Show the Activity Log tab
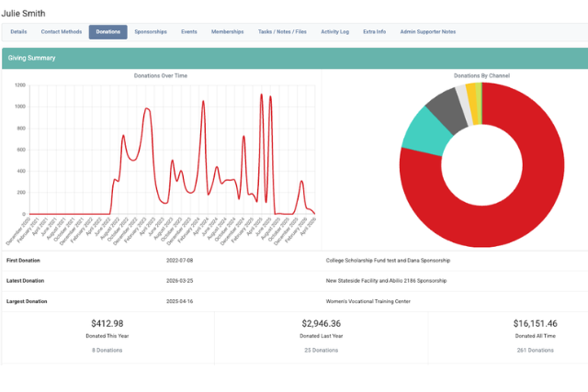 click(334, 32)
